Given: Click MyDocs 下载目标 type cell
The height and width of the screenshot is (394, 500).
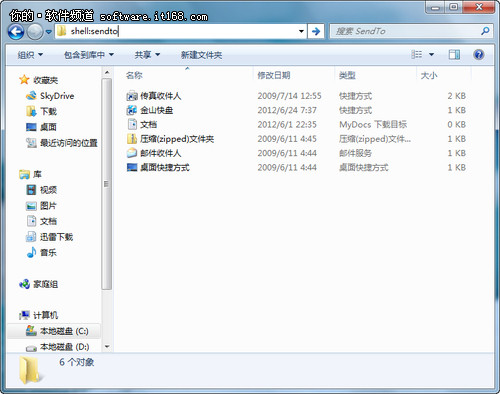Looking at the screenshot, I should pyautogui.click(x=373, y=125).
